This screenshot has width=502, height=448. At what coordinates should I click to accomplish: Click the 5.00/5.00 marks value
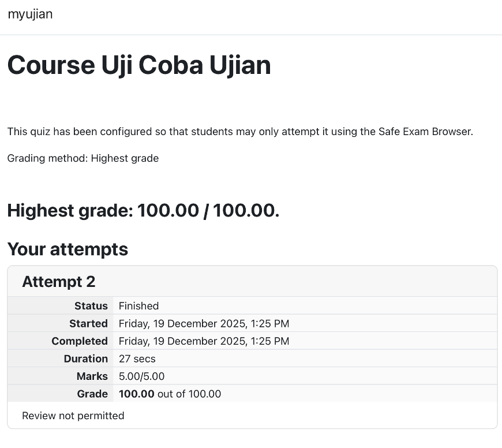[141, 376]
